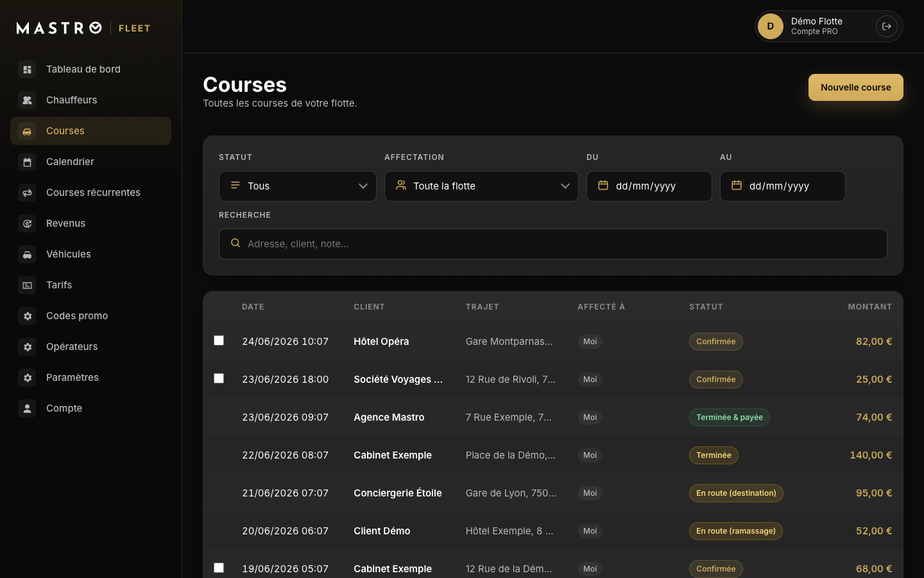Open the Affectation dropdown Toute la flotte
The image size is (924, 578).
(481, 186)
